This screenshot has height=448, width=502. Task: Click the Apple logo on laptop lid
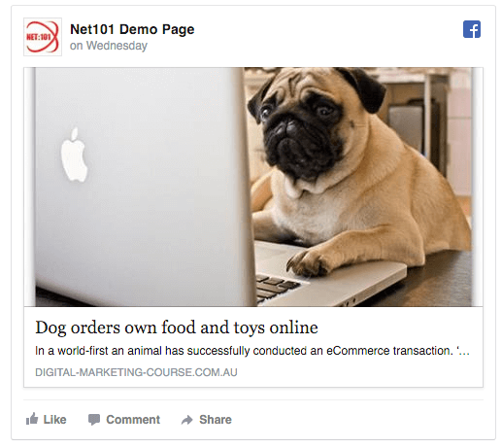(74, 155)
